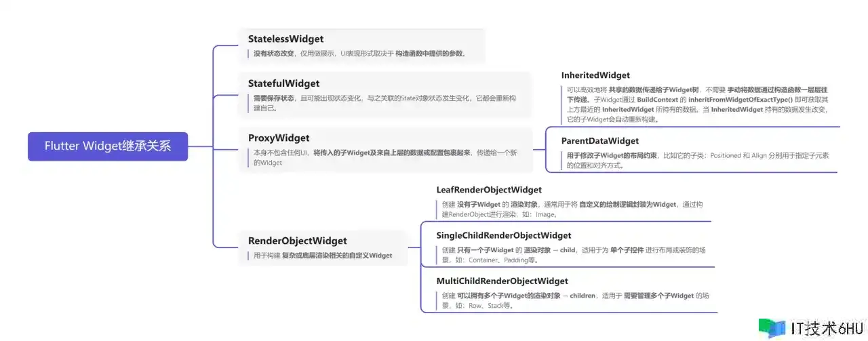This screenshot has height=341, width=868.
Task: Click MultiChildRenderObjectWidget description mentioning Row、Stack
Action: click(x=571, y=300)
